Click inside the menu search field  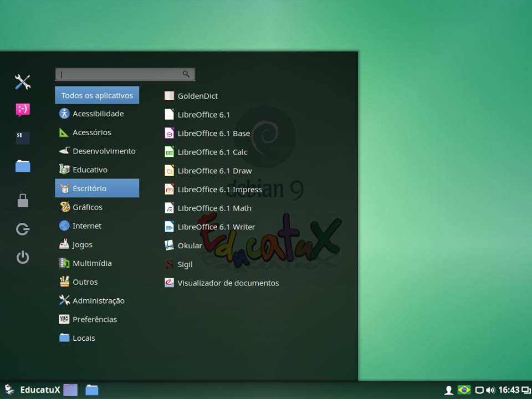pyautogui.click(x=125, y=74)
